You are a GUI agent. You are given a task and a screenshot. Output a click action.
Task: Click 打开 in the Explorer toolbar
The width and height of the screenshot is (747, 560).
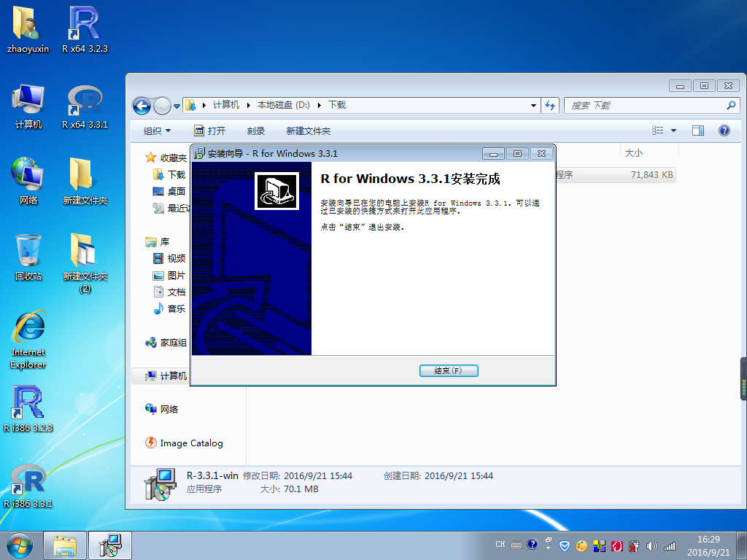210,131
